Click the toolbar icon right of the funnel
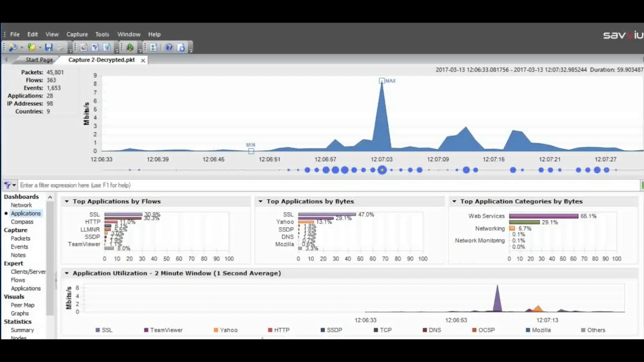Screen dimensions: 644x362 (107, 47)
